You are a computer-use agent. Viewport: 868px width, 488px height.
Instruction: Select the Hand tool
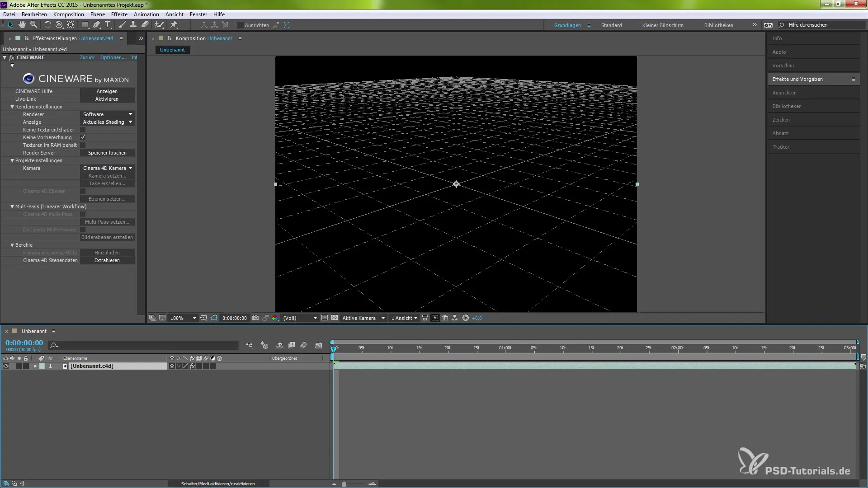click(x=22, y=25)
